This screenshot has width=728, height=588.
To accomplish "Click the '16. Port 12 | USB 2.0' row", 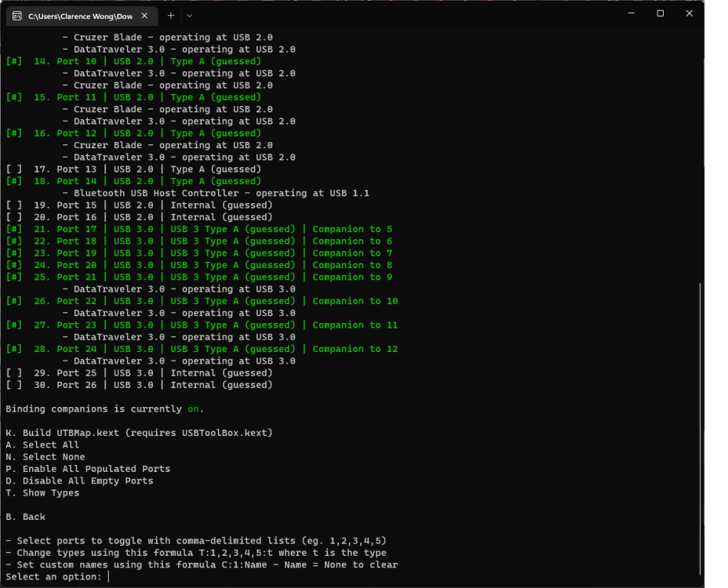I will pos(133,133).
